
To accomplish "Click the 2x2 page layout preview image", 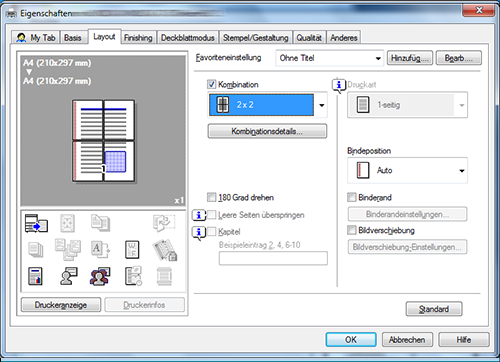I will click(104, 141).
